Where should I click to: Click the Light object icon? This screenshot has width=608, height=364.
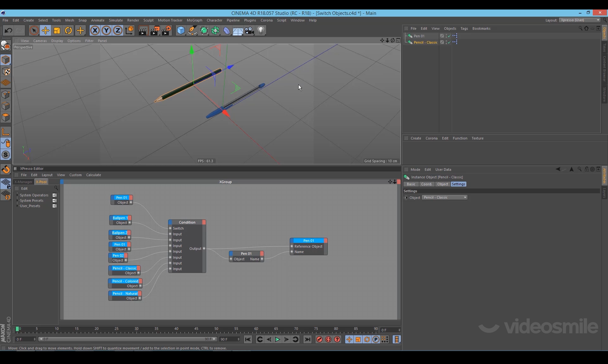pyautogui.click(x=261, y=31)
